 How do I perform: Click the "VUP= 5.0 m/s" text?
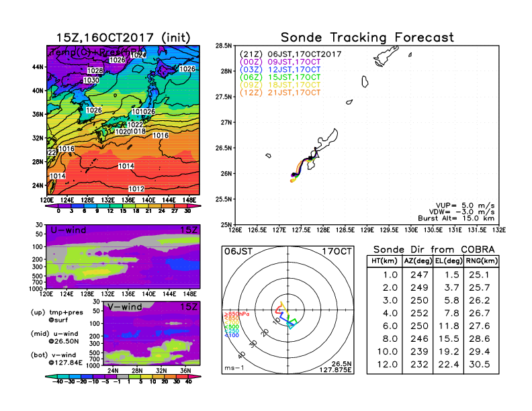point(465,205)
